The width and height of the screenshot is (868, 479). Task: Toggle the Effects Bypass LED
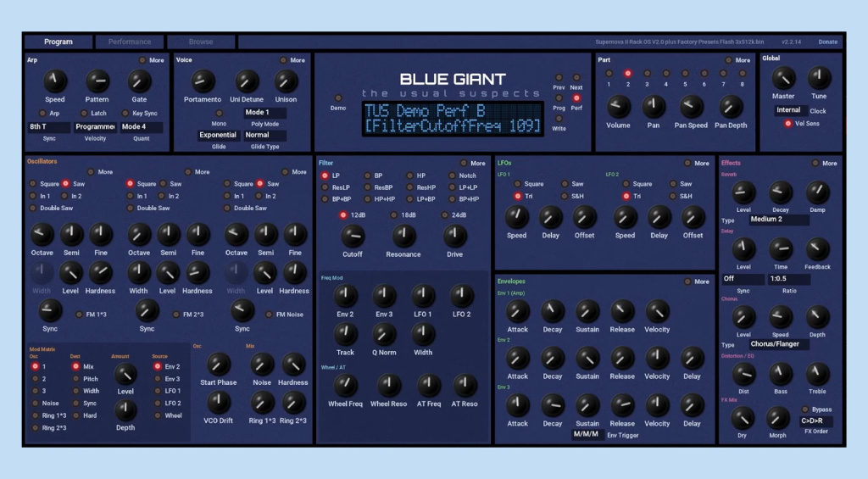pyautogui.click(x=805, y=409)
